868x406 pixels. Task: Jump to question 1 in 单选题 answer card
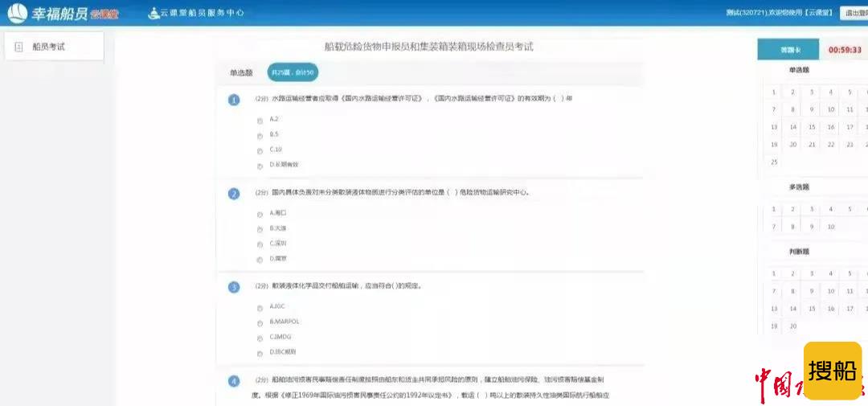click(x=773, y=92)
